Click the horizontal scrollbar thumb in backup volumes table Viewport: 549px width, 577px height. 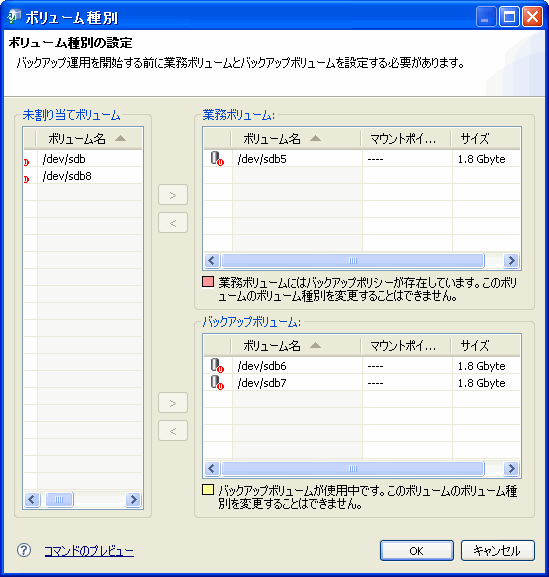[353, 468]
